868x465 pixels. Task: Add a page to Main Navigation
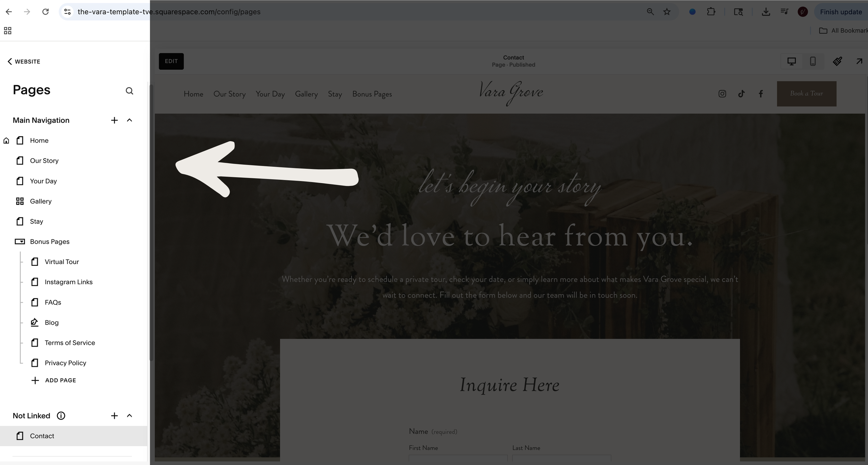pos(114,120)
